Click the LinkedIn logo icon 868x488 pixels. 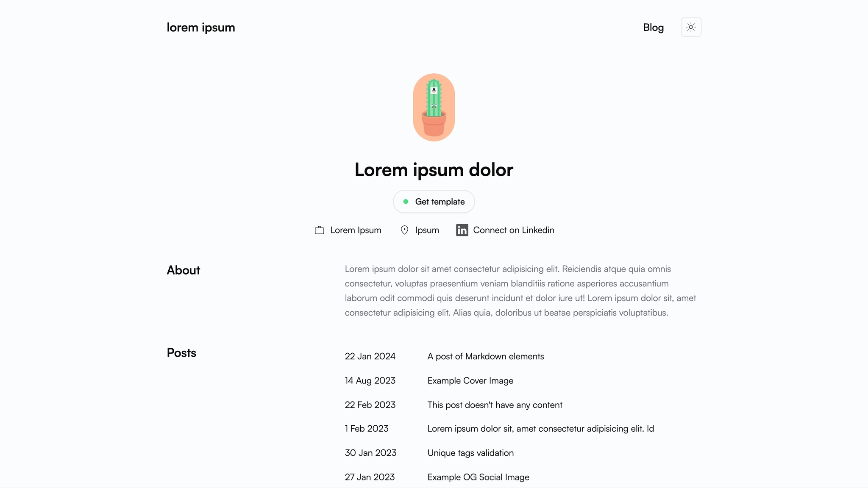pyautogui.click(x=462, y=230)
